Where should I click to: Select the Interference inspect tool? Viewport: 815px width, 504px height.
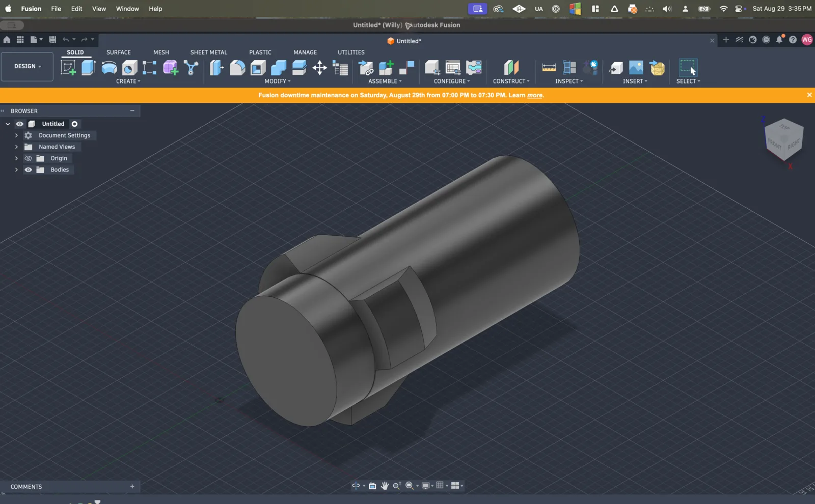tap(569, 68)
